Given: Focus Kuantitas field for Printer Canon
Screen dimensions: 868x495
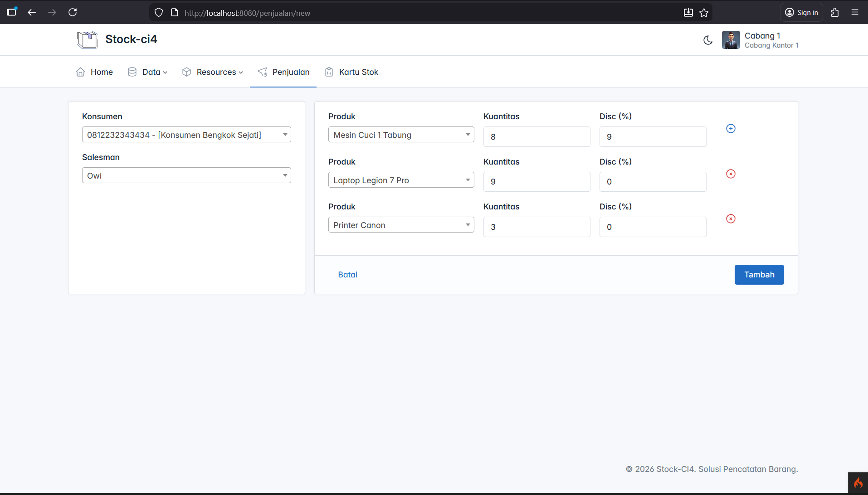Looking at the screenshot, I should pos(536,227).
